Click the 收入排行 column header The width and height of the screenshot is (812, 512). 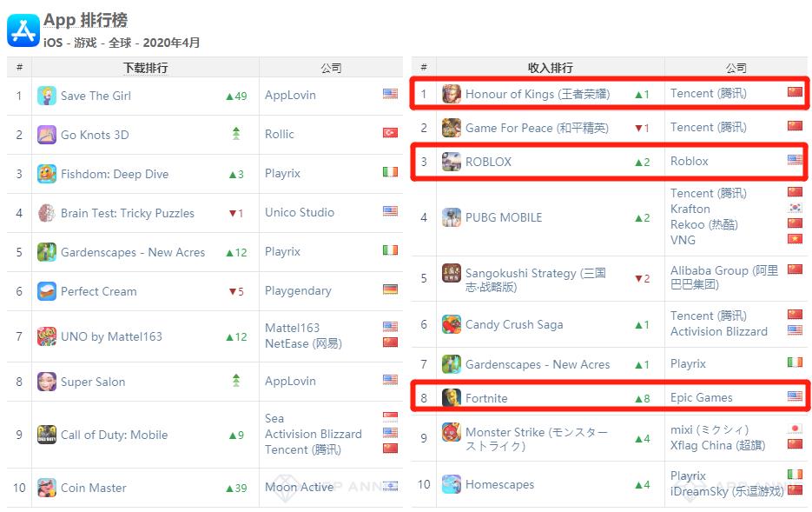(x=551, y=67)
